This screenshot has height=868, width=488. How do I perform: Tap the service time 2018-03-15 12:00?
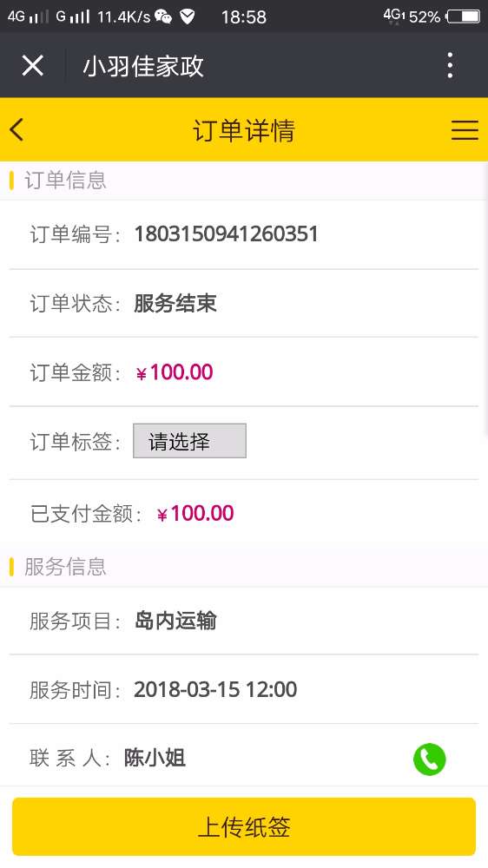point(215,690)
